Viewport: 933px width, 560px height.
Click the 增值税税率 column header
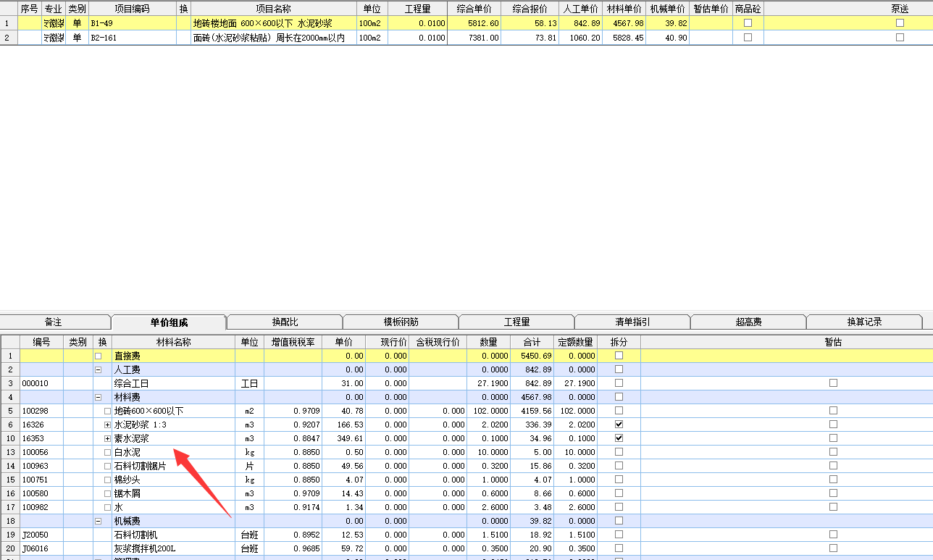(x=293, y=342)
